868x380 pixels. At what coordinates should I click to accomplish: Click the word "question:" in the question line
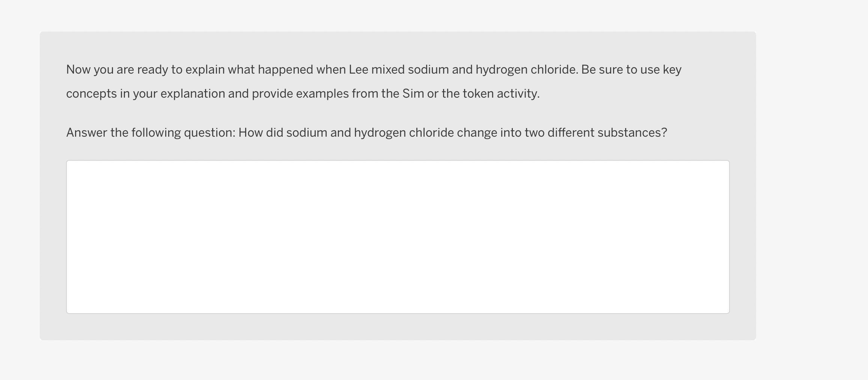(x=209, y=133)
